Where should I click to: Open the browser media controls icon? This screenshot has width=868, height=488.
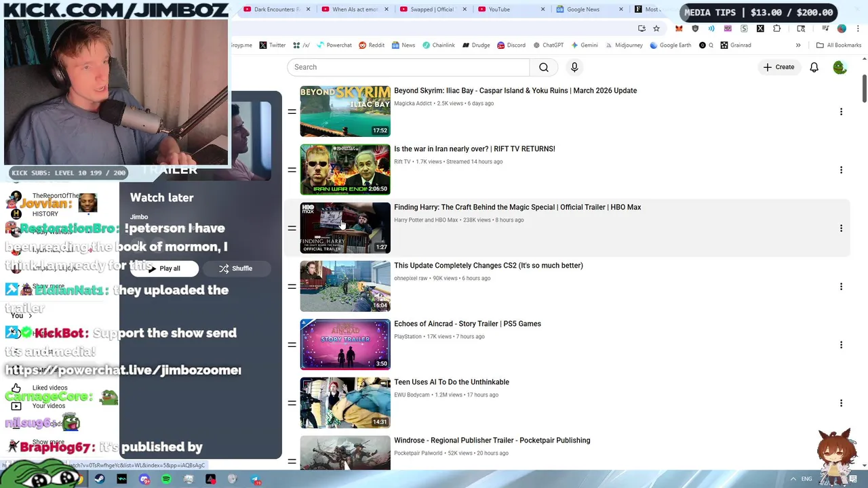pyautogui.click(x=825, y=28)
